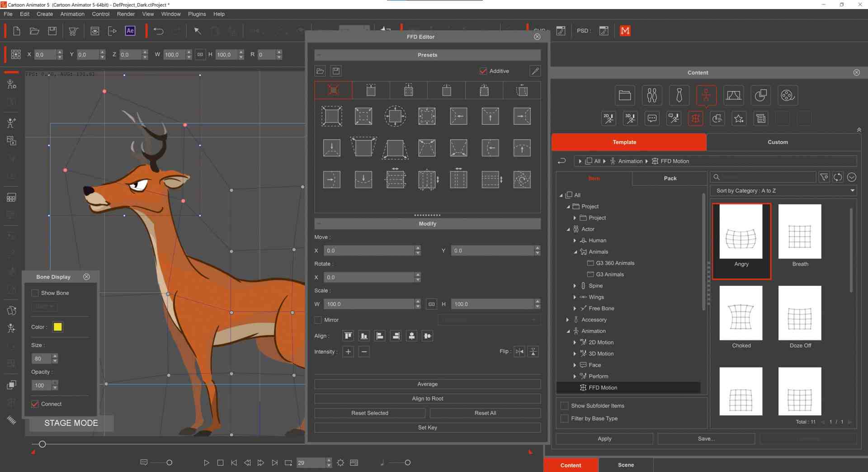Enable the Additive checkbox in FFD Editor
The width and height of the screenshot is (868, 472).
tap(482, 71)
